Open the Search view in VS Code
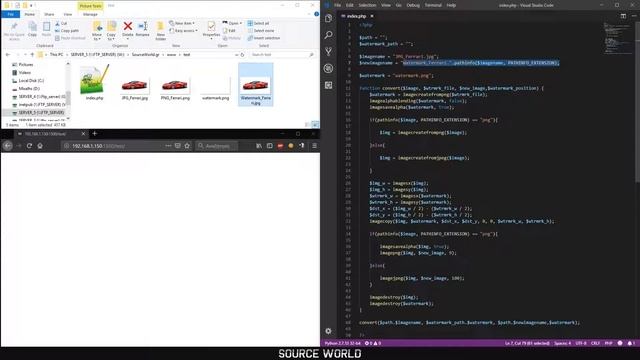The image size is (640, 360). pyautogui.click(x=329, y=35)
